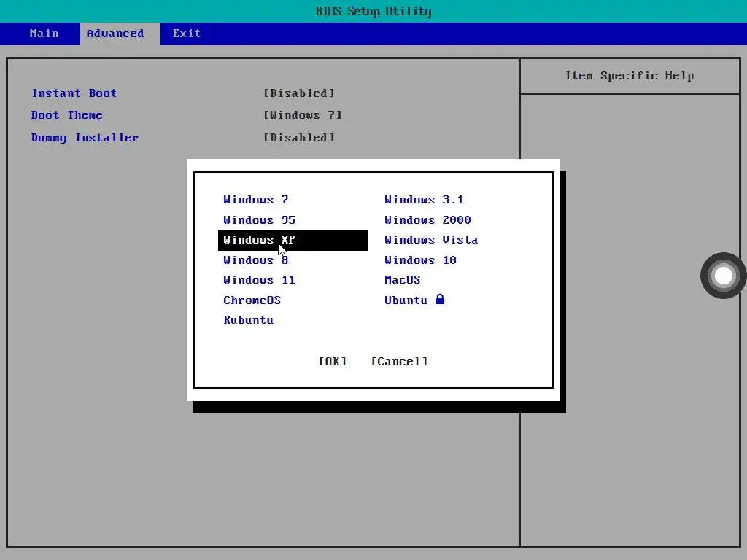
Task: Confirm selection with the OK button
Action: click(333, 362)
